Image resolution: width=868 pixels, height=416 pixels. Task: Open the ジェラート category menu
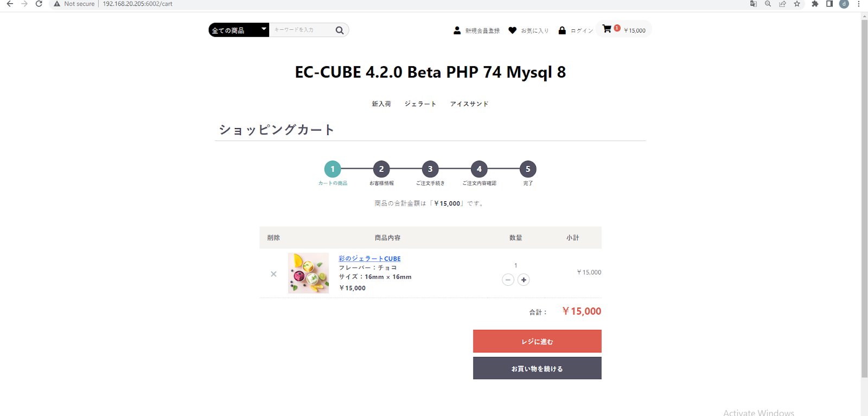click(420, 104)
